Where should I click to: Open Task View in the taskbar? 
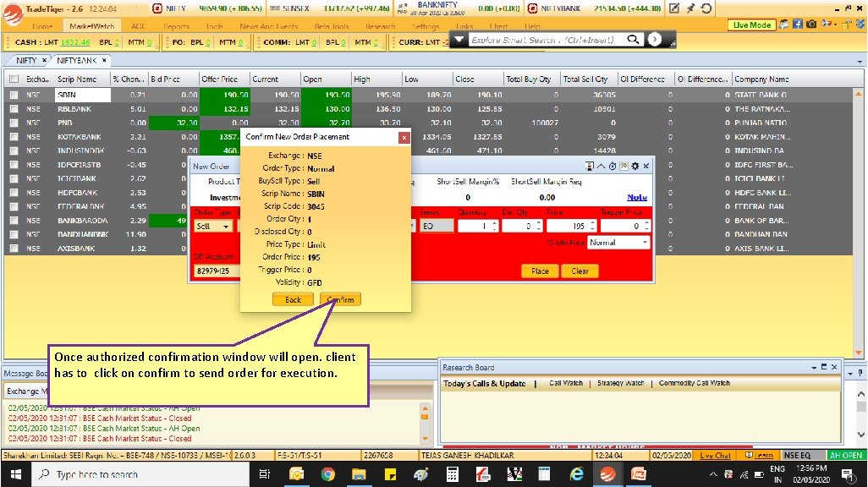[265, 474]
